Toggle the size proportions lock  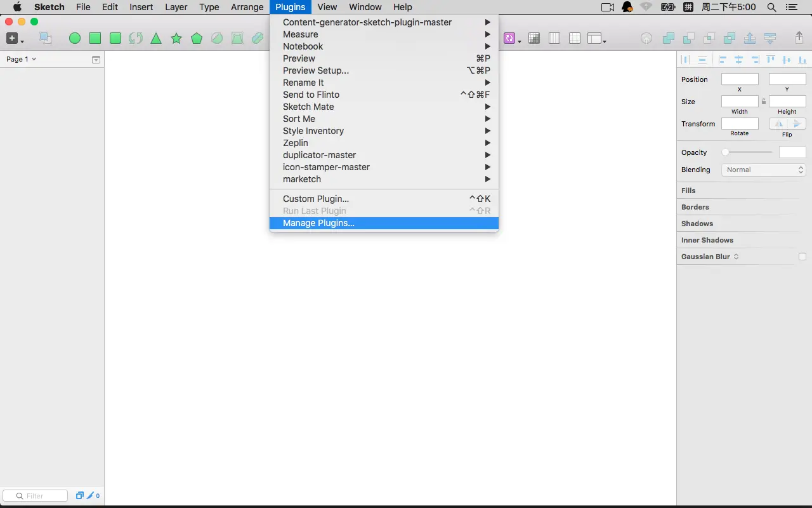tap(764, 102)
